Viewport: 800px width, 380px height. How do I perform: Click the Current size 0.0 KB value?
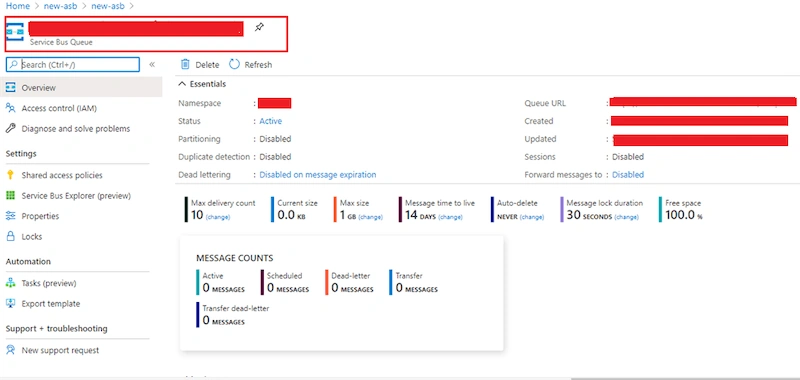tap(292, 216)
